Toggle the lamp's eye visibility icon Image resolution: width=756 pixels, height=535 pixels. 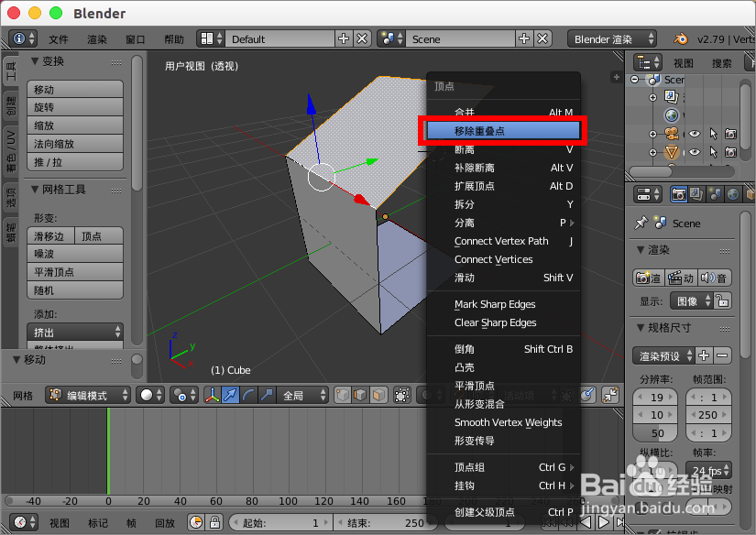coord(695,152)
